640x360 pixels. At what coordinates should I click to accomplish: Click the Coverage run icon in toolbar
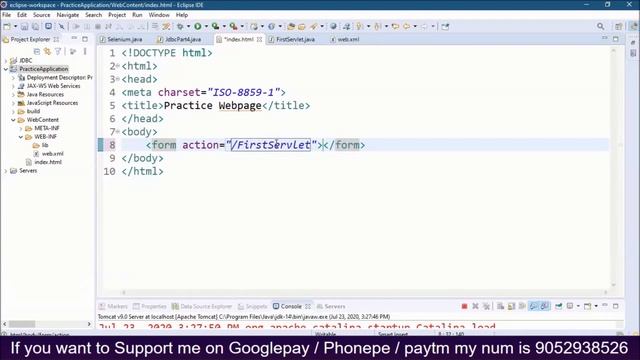click(216, 27)
